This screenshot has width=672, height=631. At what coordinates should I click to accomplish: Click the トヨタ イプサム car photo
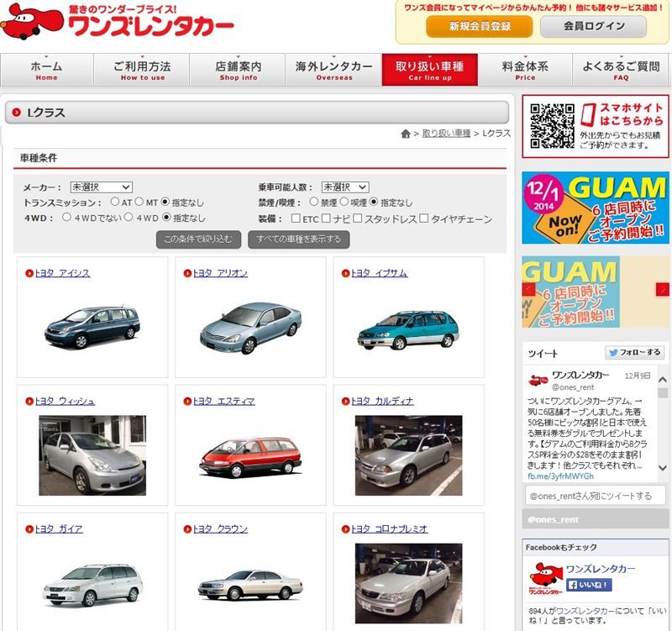click(x=408, y=330)
